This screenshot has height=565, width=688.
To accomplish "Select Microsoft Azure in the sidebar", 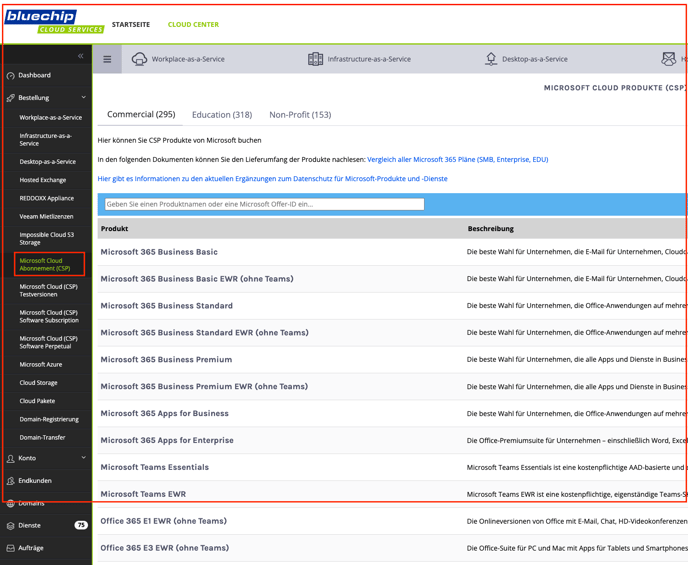I will tap(41, 365).
